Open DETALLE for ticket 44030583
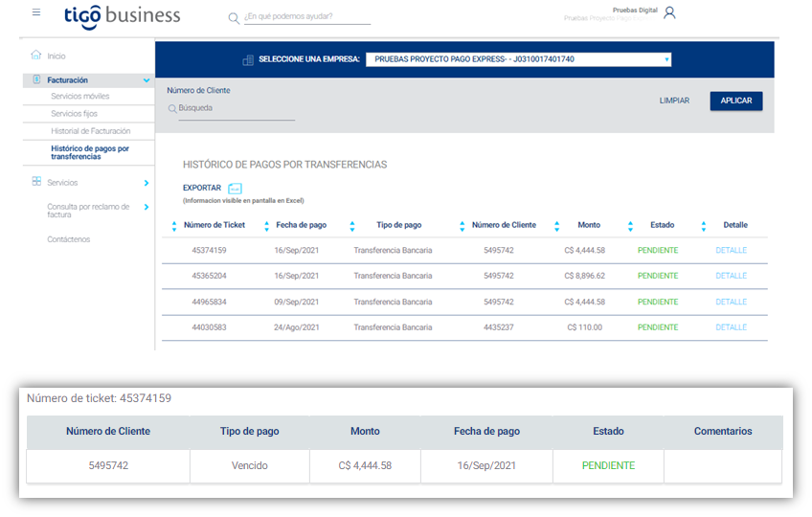The height and width of the screenshot is (517, 812). coord(732,327)
